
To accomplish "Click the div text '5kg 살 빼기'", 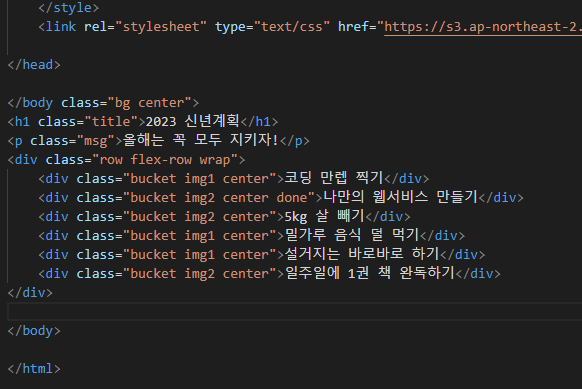I will tap(324, 216).
